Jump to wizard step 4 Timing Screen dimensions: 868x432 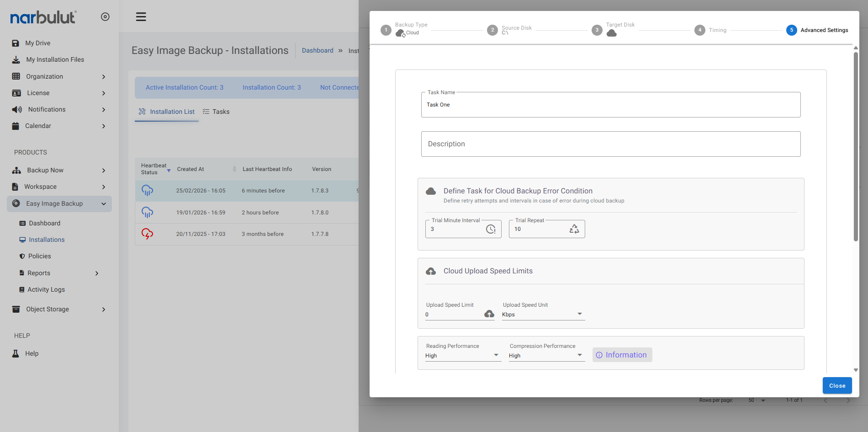click(700, 30)
